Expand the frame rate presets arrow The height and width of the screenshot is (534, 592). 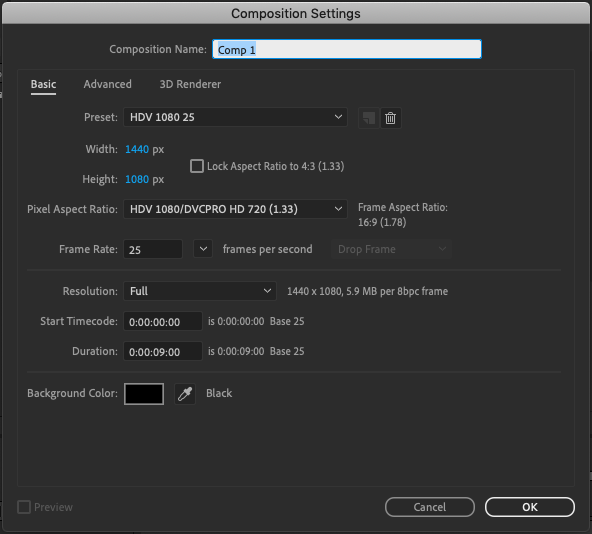[203, 249]
